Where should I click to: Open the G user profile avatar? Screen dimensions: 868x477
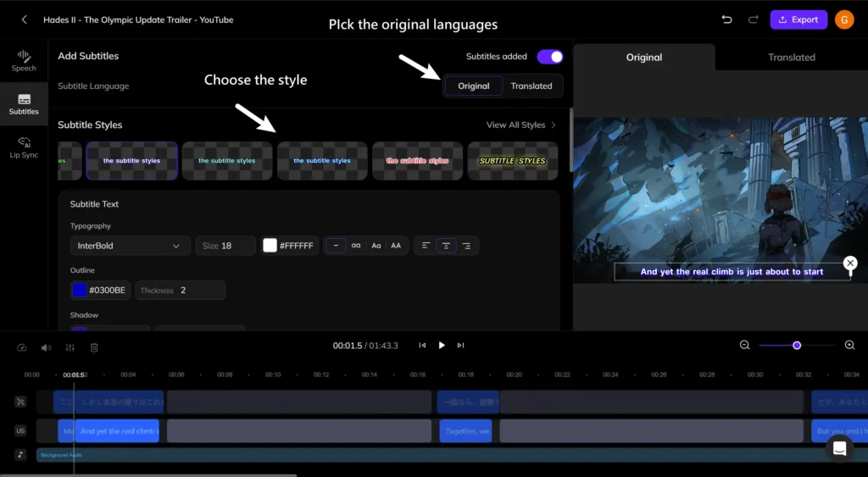coord(844,19)
